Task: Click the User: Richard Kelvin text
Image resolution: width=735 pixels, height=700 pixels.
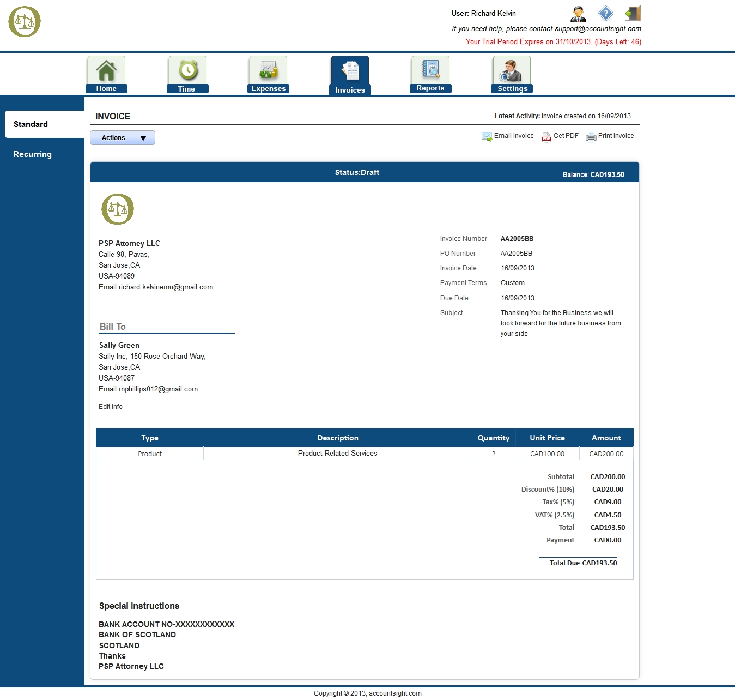Action: coord(484,13)
